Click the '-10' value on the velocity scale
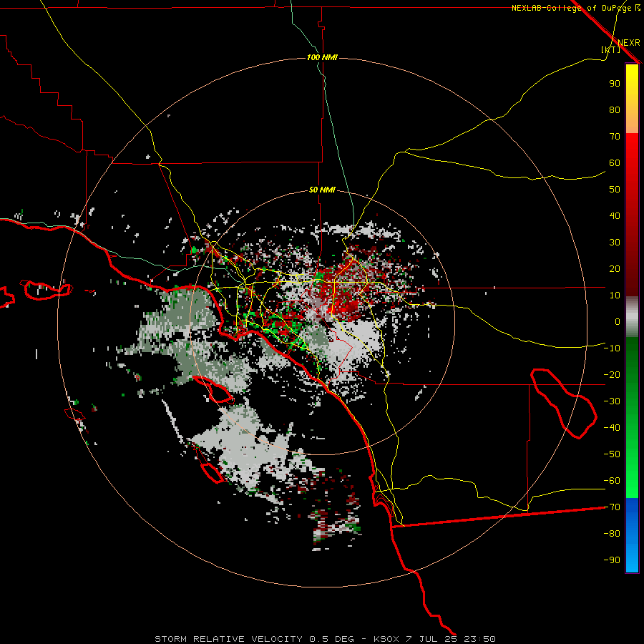This screenshot has height=644, width=644. coord(612,348)
